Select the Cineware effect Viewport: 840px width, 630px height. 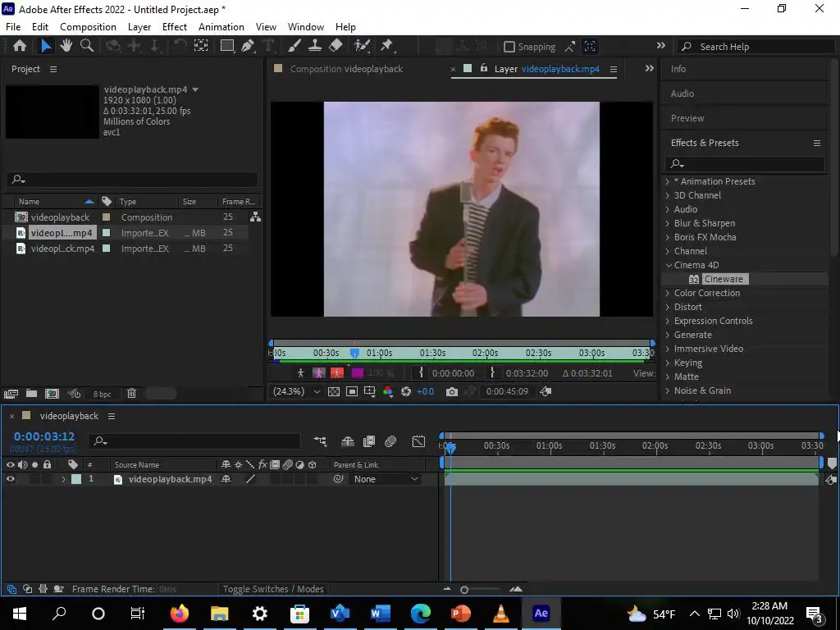(x=724, y=279)
